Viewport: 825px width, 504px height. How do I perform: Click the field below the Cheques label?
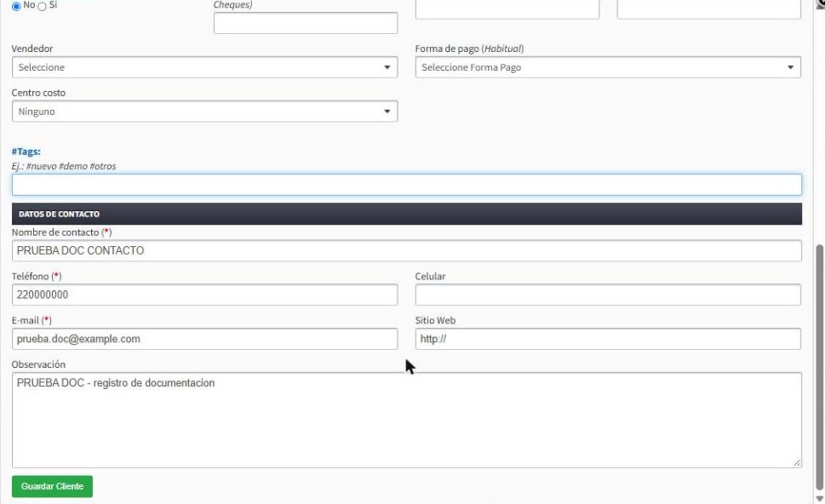tap(305, 23)
